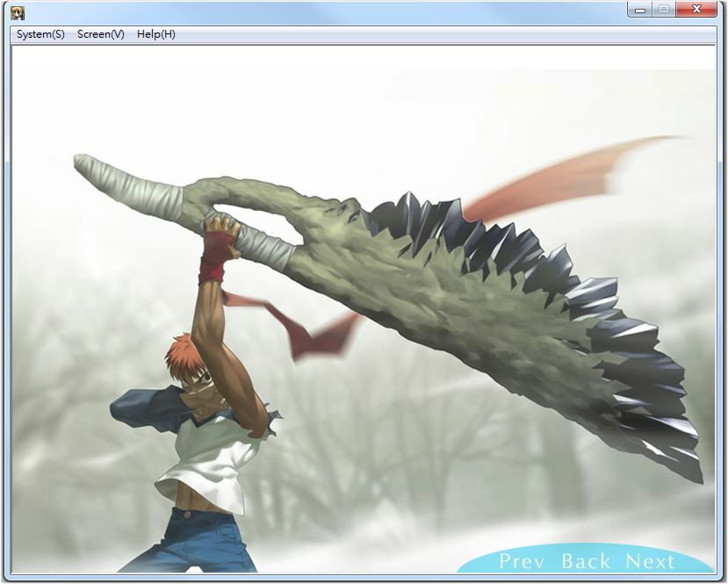Open the Help(H) menu
This screenshot has width=728, height=584.
click(156, 34)
